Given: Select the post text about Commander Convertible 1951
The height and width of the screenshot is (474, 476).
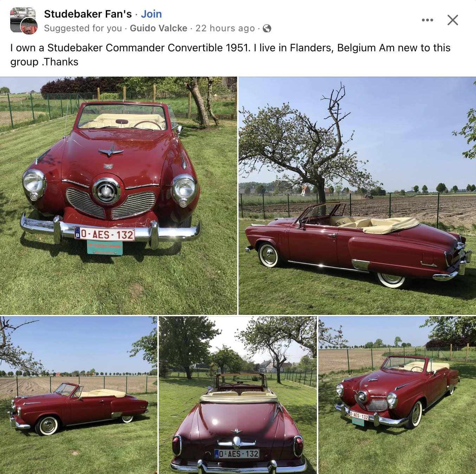Looking at the screenshot, I should 230,54.
